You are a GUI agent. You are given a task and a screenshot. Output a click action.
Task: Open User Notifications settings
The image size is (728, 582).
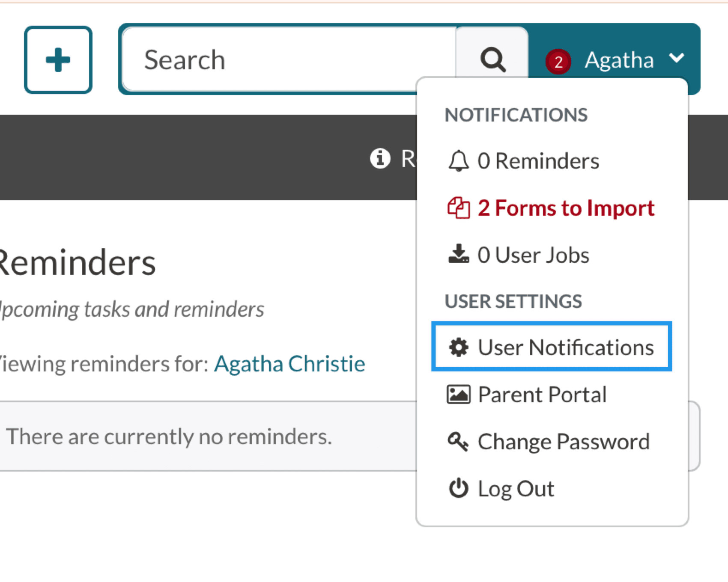[x=565, y=347]
